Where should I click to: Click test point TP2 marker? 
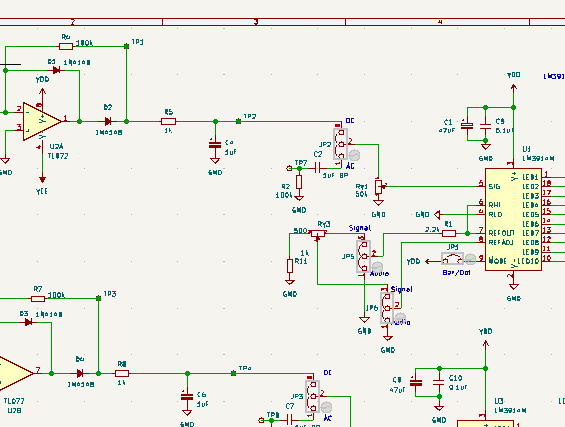pyautogui.click(x=238, y=121)
